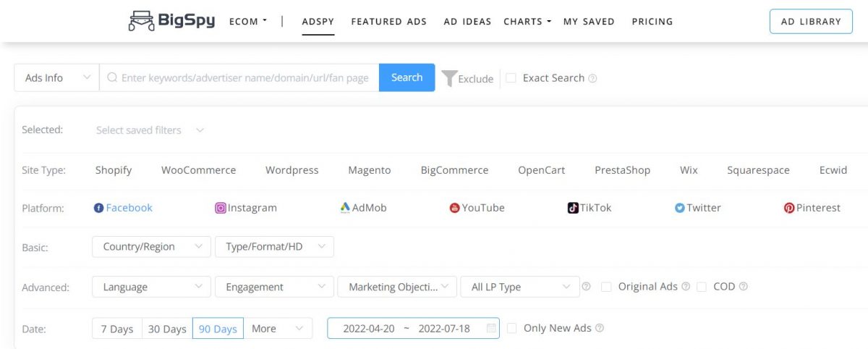Screen dimensions: 868x349
Task: Filter by Wordpress site type
Action: pos(292,170)
